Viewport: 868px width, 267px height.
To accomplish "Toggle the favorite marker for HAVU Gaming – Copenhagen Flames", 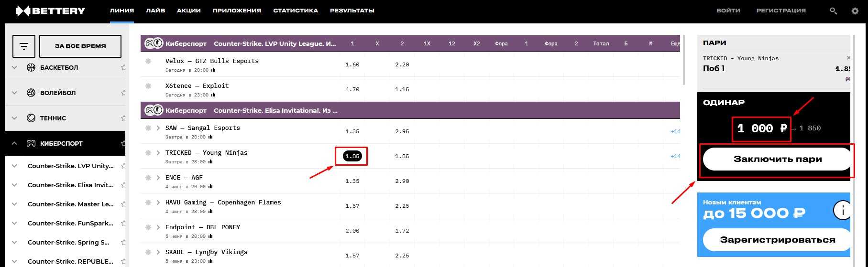I will 148,203.
